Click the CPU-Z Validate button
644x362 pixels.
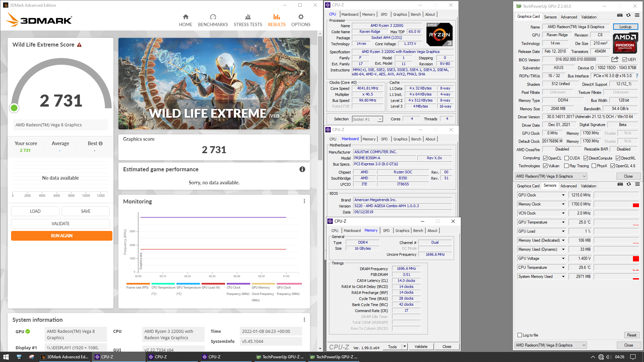(421, 347)
